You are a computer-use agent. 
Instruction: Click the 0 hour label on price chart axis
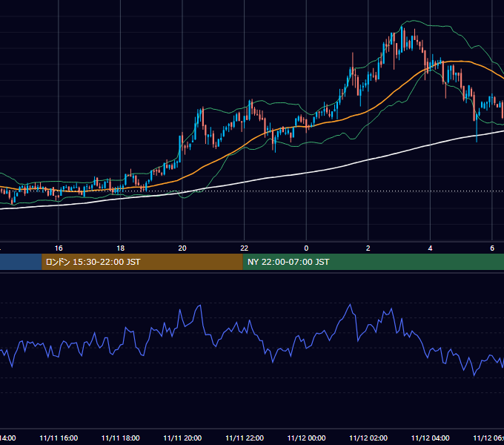[306, 248]
